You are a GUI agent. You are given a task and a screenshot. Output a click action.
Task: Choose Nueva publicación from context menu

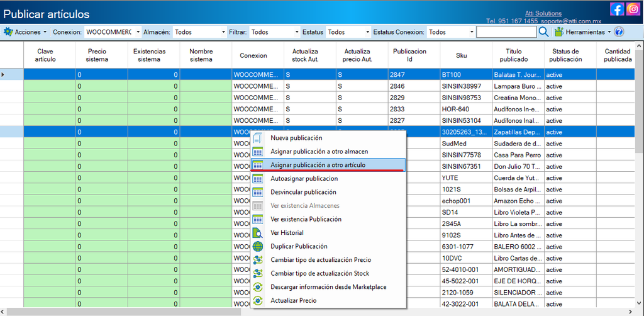(x=328, y=138)
